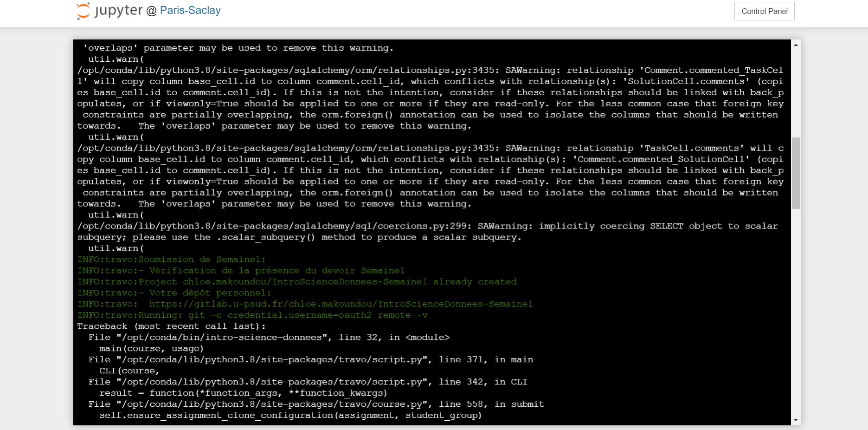The image size is (868, 430).
Task: Click the 'CLI(course,' traceback line
Action: pyautogui.click(x=129, y=371)
